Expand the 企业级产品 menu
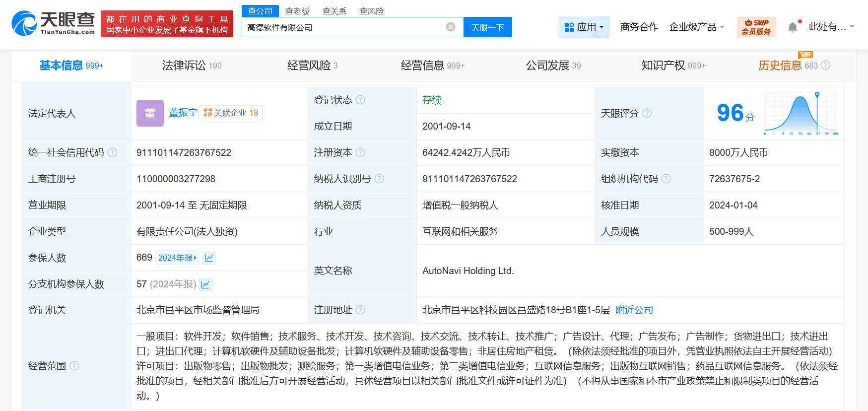868x411 pixels. 696,27
